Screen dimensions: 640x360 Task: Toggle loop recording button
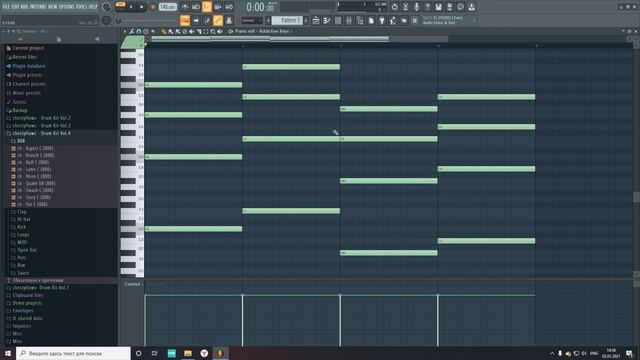[x=229, y=7]
